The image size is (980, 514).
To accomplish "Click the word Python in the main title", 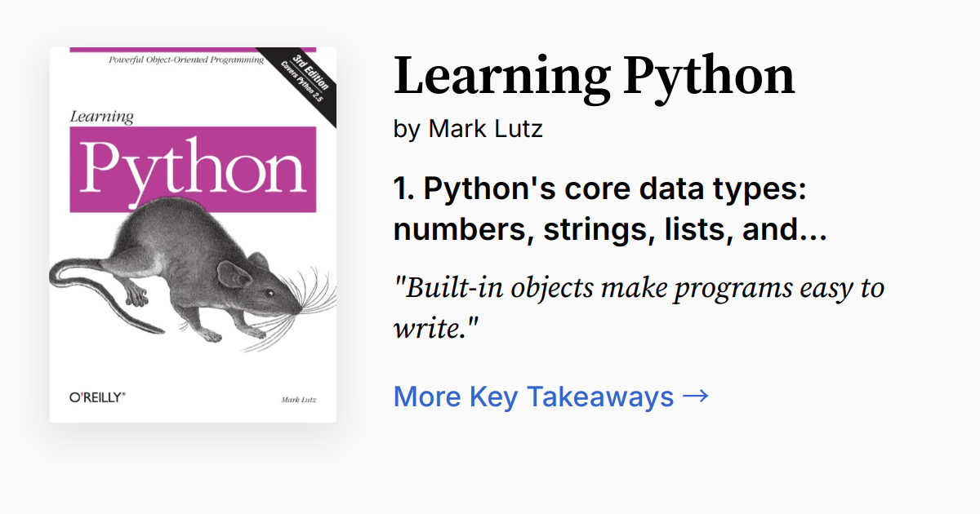I will [x=708, y=76].
